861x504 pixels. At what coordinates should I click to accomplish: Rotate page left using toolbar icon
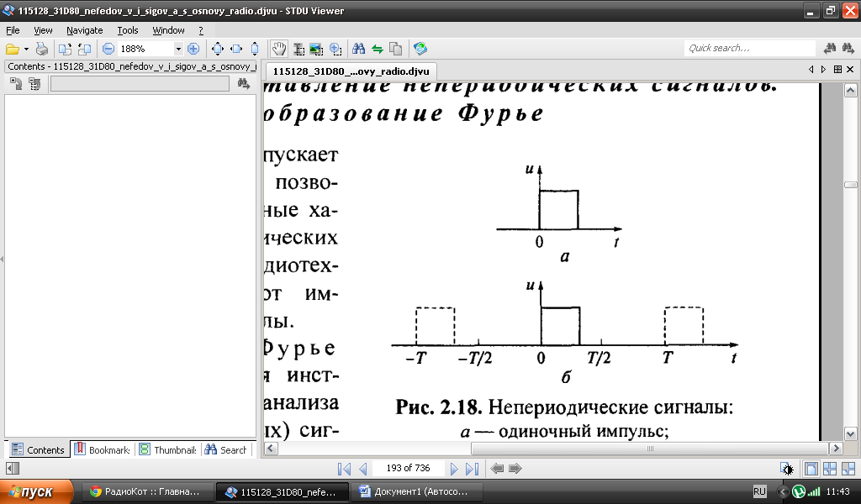84,49
